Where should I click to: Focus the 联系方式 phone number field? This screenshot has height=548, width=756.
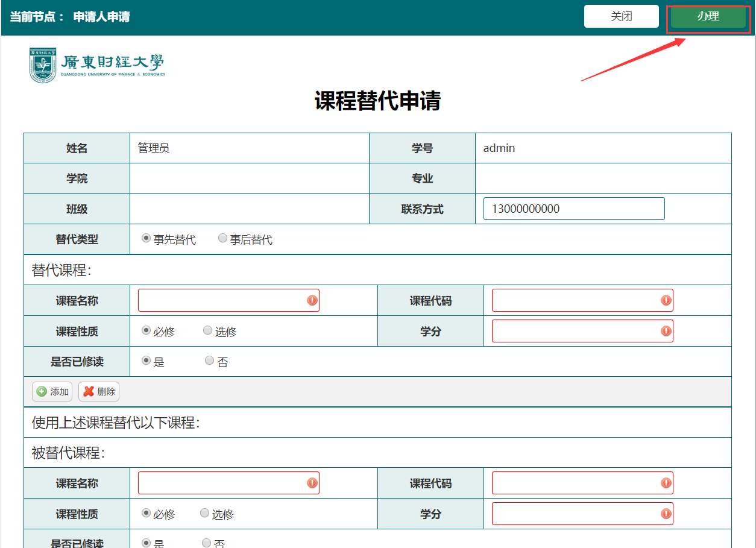coord(573,209)
